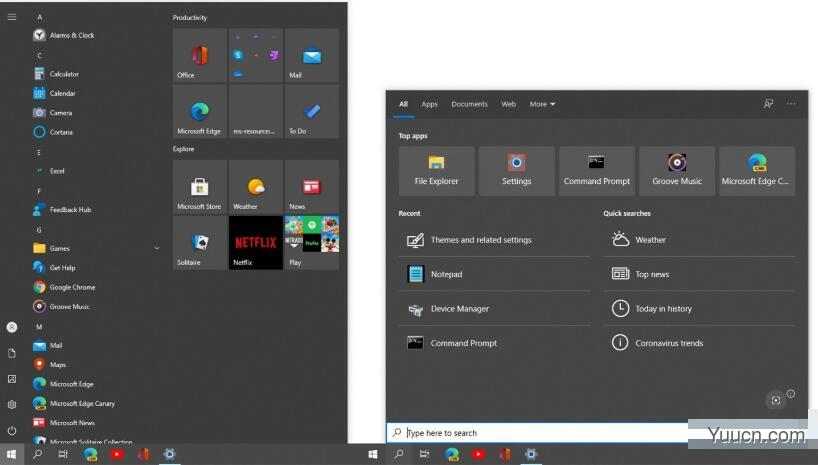Launch the Netflix tile

pyautogui.click(x=256, y=243)
